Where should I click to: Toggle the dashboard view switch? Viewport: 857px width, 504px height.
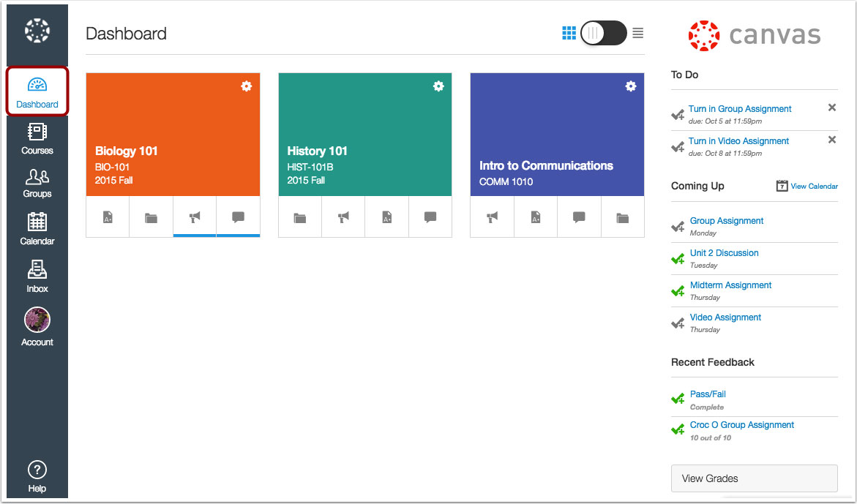point(603,33)
